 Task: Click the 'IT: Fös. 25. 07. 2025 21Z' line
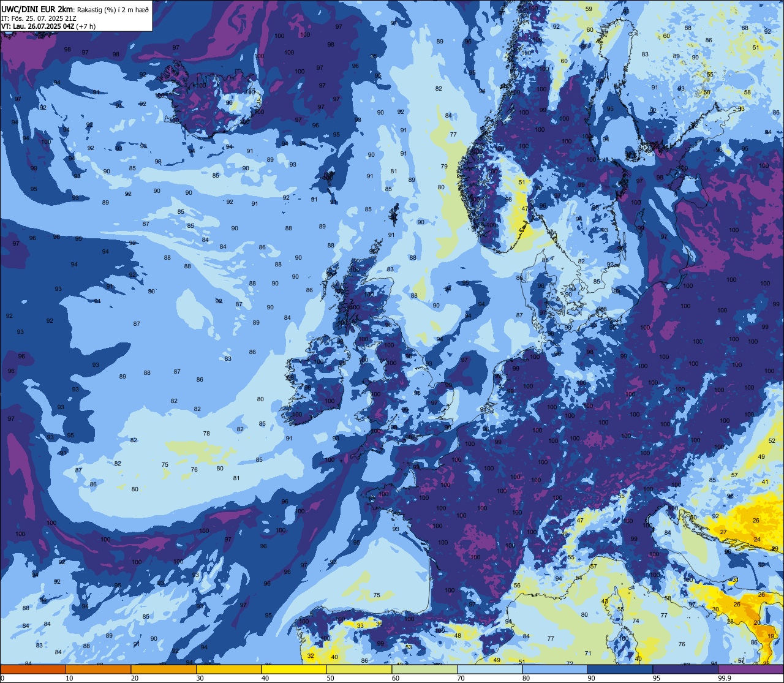tap(39, 18)
